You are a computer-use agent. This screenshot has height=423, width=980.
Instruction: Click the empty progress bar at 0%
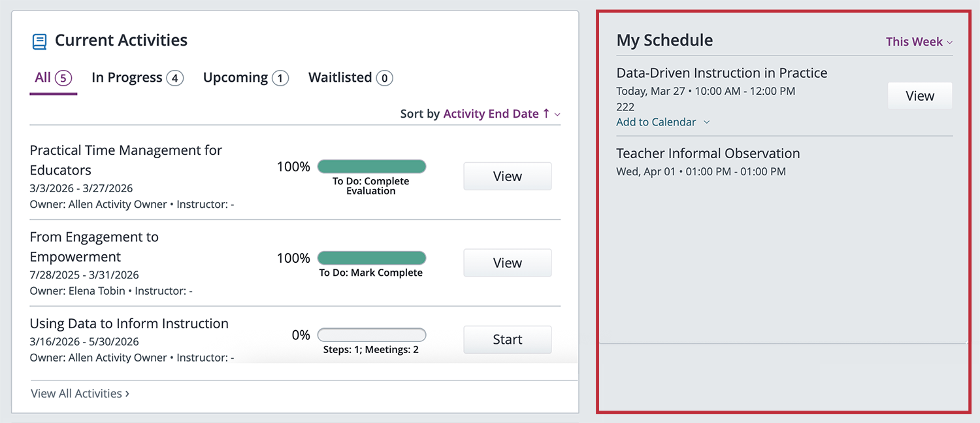[x=371, y=334]
